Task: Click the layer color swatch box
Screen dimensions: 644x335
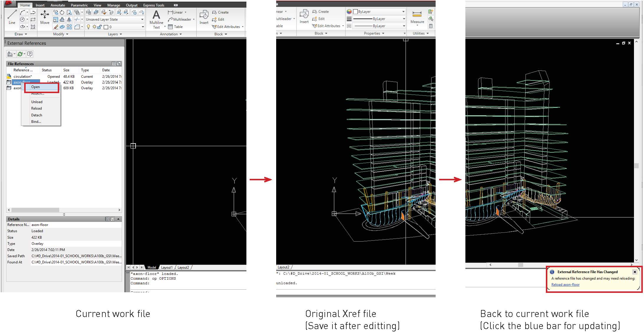Action: coord(106,27)
